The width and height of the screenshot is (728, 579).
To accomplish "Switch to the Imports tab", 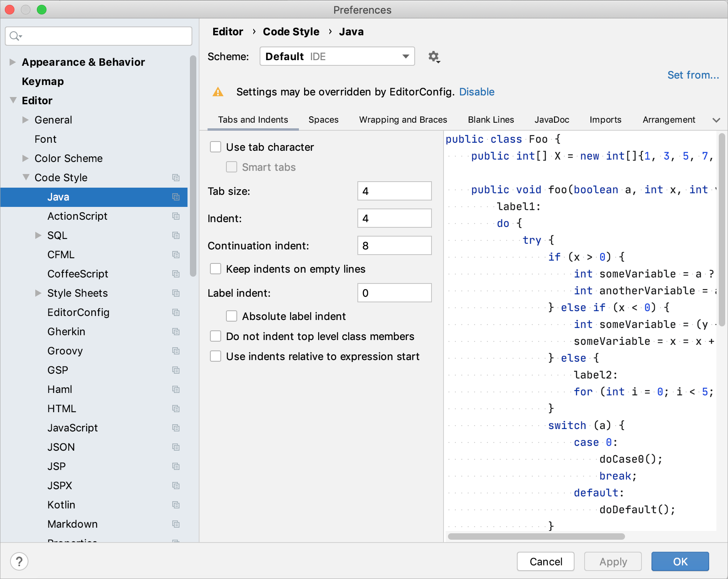I will (x=605, y=120).
